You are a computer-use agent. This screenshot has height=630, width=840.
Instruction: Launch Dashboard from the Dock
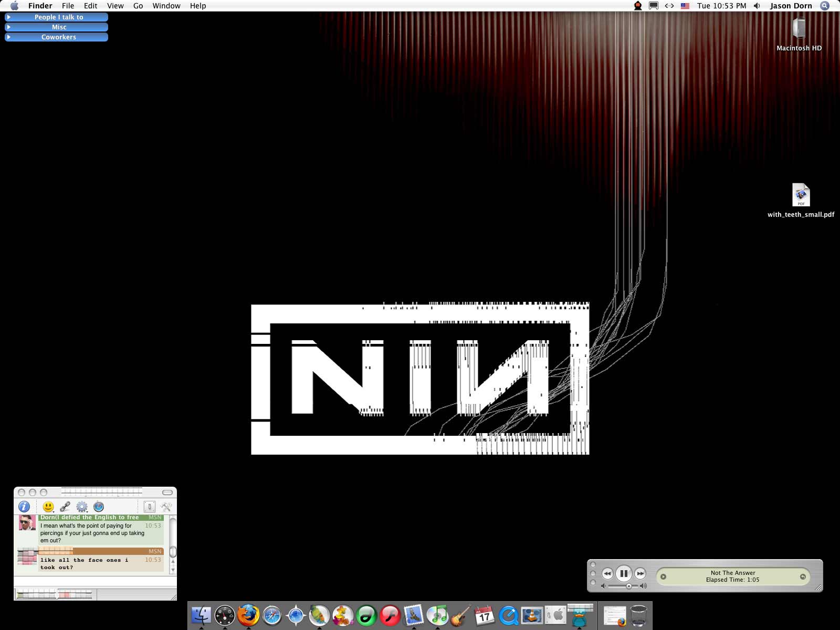[x=225, y=615]
